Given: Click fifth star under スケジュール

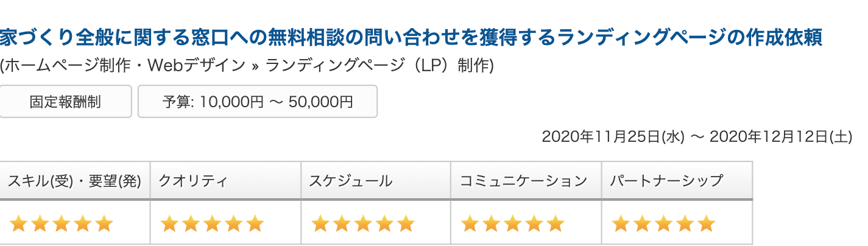Looking at the screenshot, I should (406, 223).
